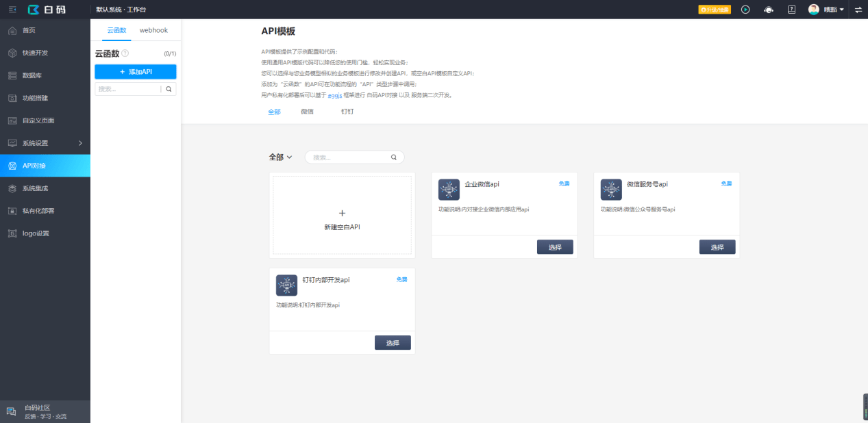
Task: Create a new blank API (新建空白API)
Action: point(343,215)
